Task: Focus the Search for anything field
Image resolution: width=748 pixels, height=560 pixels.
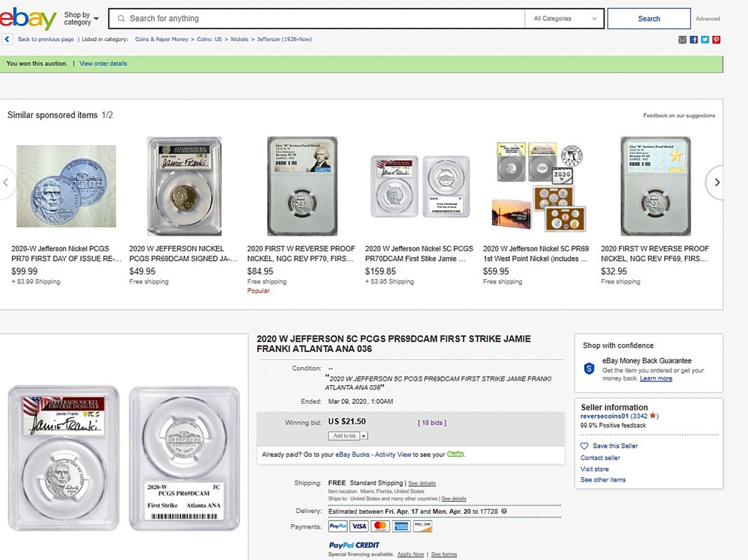Action: (316, 19)
